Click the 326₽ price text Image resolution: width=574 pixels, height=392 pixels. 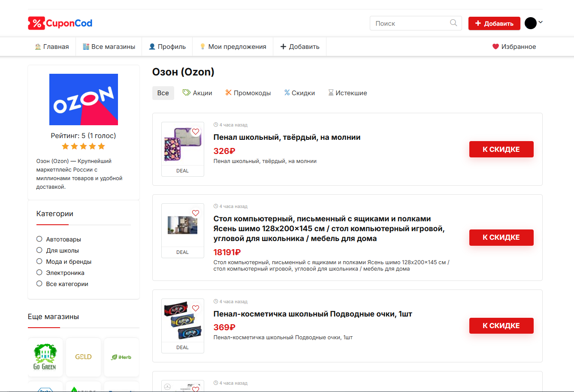click(x=224, y=151)
